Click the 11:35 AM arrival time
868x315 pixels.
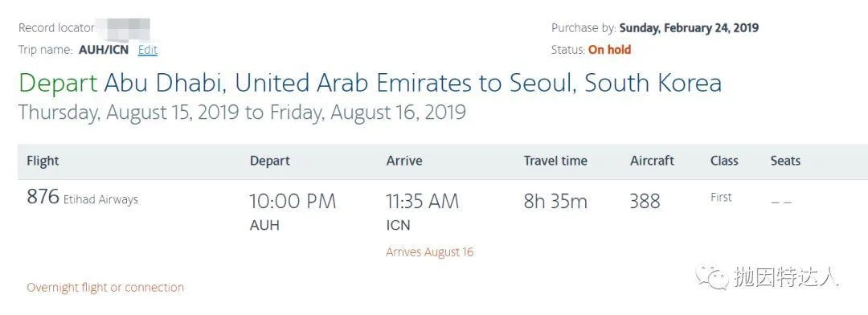click(423, 202)
